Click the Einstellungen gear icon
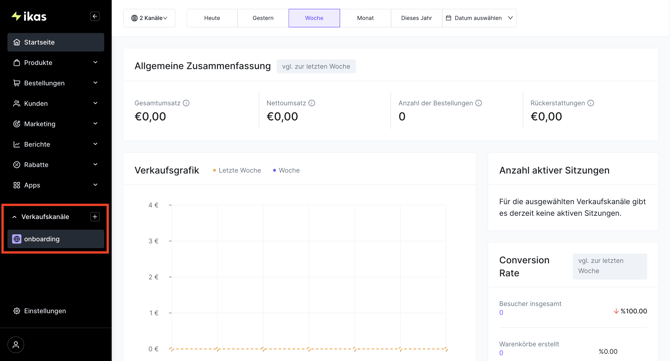 pos(17,311)
